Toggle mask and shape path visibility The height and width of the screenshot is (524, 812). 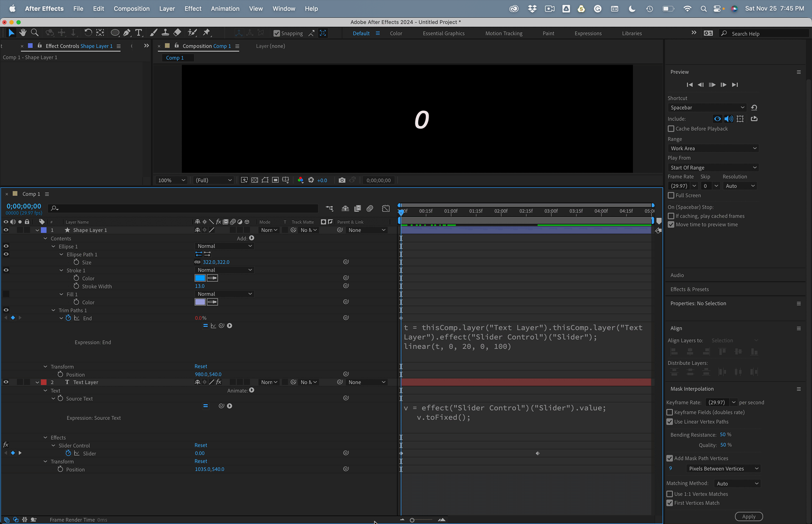265,180
